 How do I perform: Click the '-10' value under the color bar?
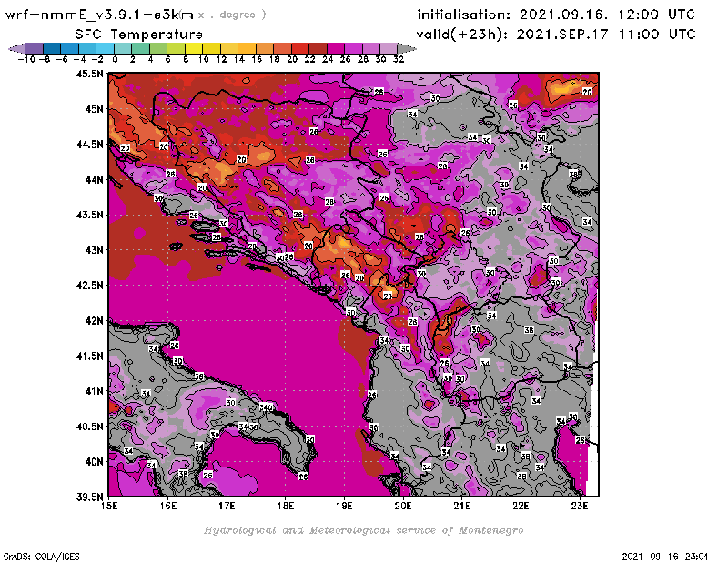click(26, 59)
